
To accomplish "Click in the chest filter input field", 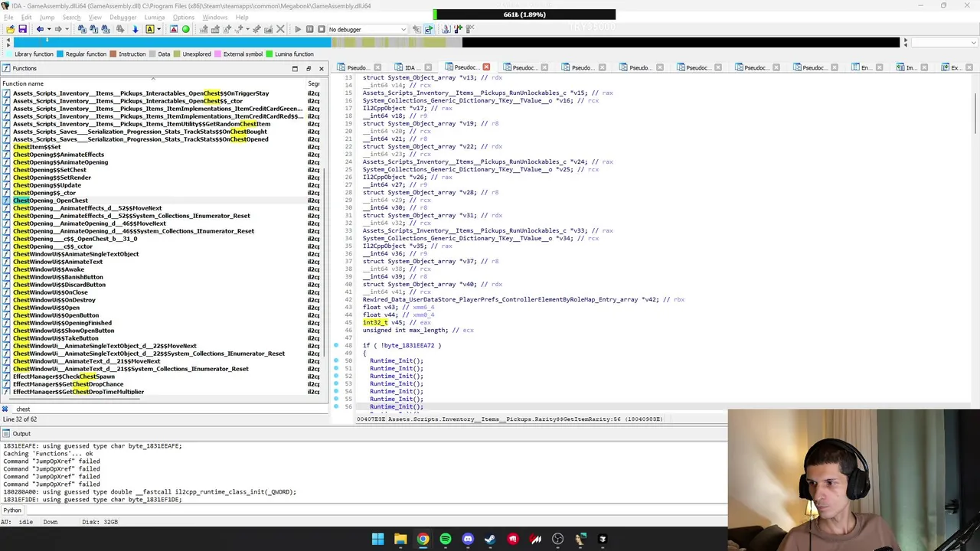I will click(x=168, y=409).
